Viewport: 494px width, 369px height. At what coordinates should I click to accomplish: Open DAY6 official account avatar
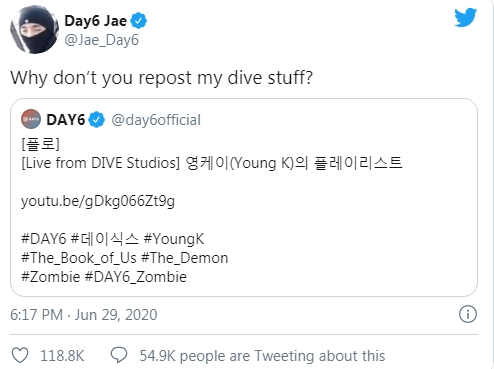tap(31, 119)
